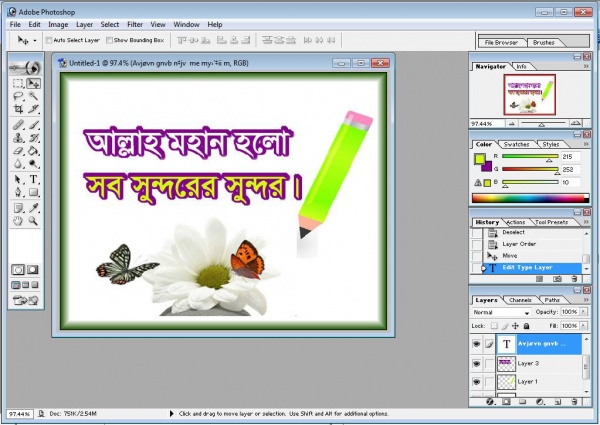Hide Layer 3 visibility eye
Screen dimensions: 600x425
click(476, 363)
